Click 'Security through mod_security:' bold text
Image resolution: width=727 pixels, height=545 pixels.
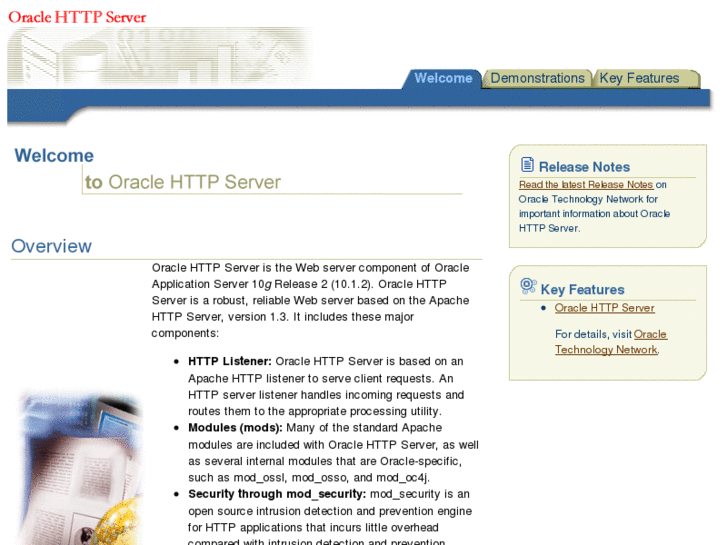(277, 494)
